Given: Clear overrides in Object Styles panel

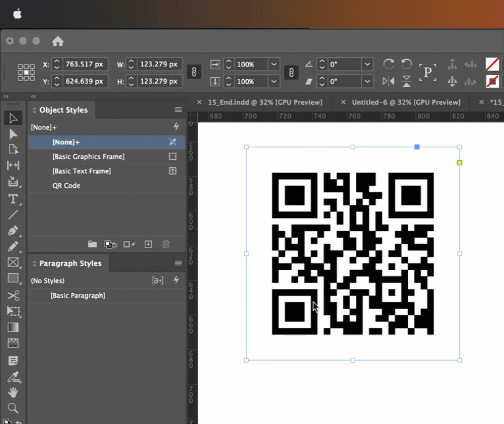Looking at the screenshot, I should [130, 244].
